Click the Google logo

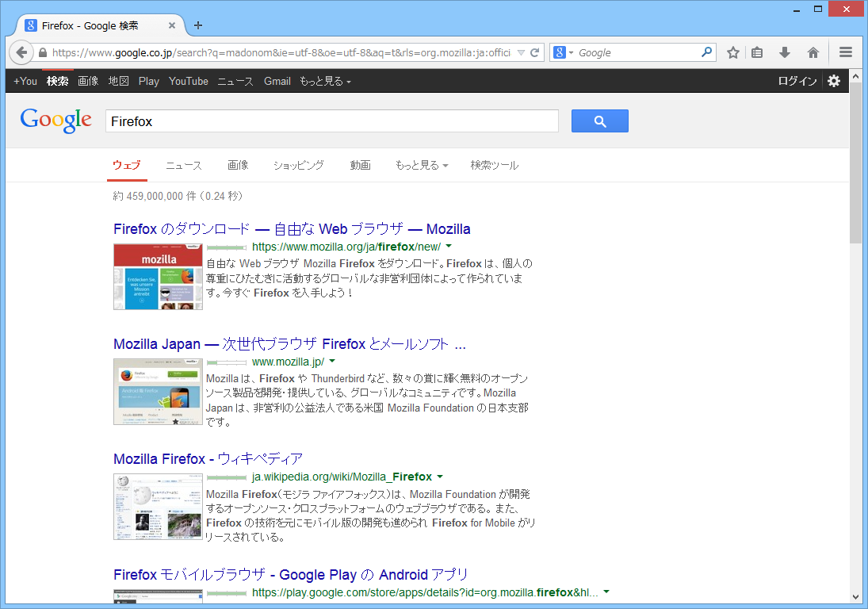56,121
